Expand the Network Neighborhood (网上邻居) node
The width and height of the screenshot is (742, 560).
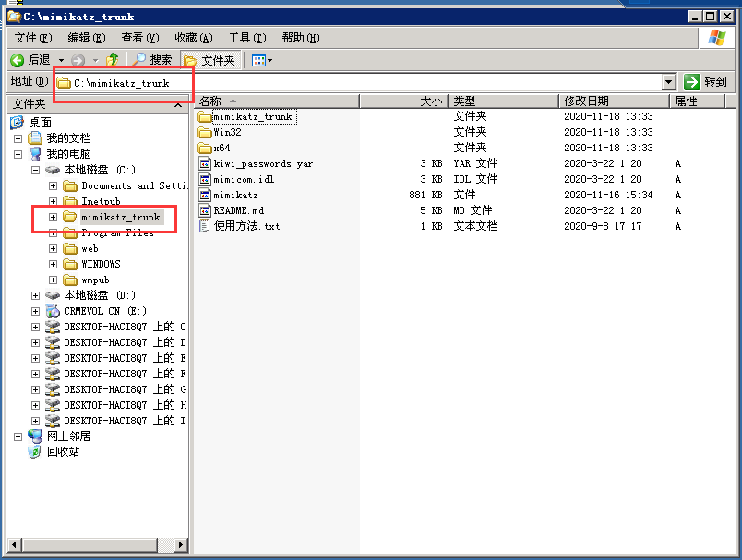click(18, 436)
